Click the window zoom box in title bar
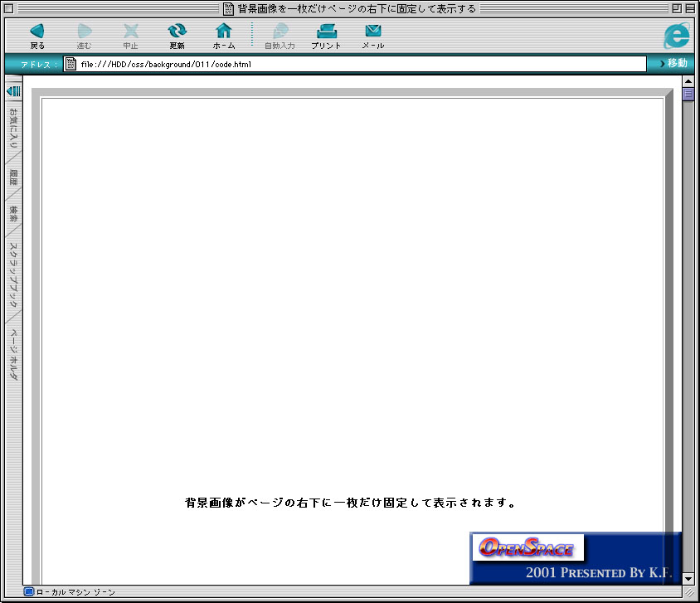This screenshot has height=603, width=700. [x=677, y=8]
